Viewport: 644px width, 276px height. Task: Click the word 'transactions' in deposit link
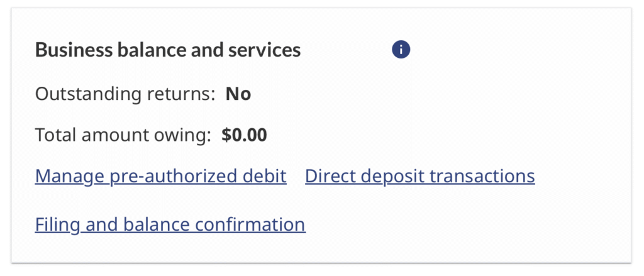482,176
